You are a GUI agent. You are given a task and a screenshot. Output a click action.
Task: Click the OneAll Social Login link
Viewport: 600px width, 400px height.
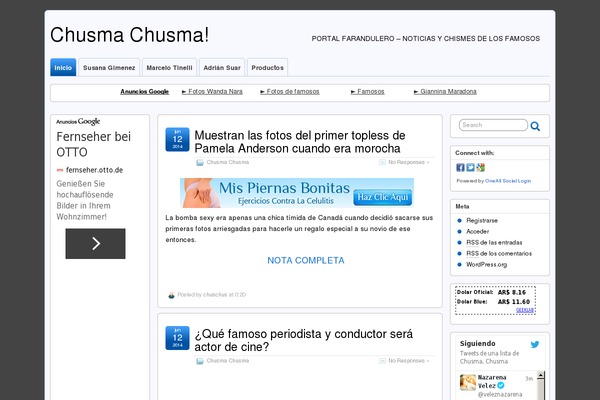pyautogui.click(x=508, y=181)
